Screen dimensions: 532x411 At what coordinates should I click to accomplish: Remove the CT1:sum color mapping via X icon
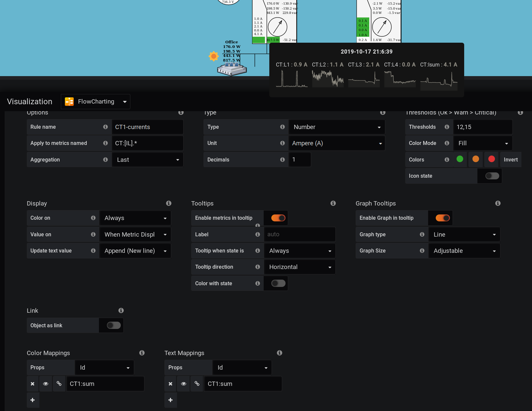[x=32, y=384]
